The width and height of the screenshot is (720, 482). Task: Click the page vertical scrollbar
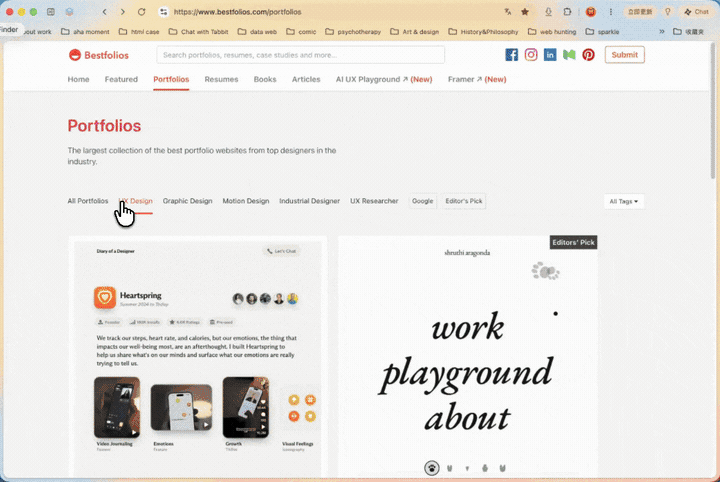[713, 112]
